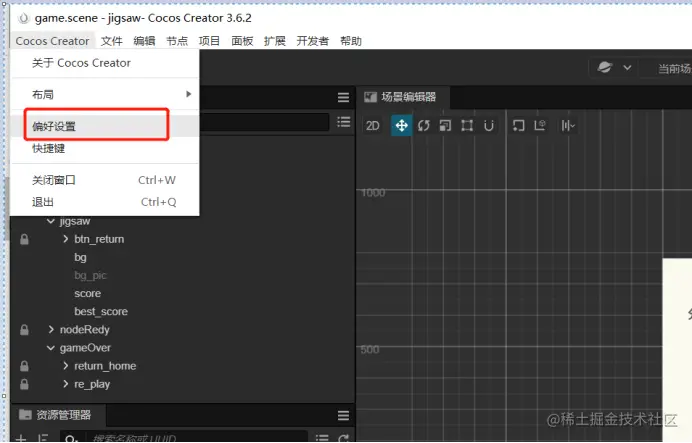Open the hierarchy panel hamburger menu

[x=343, y=98]
